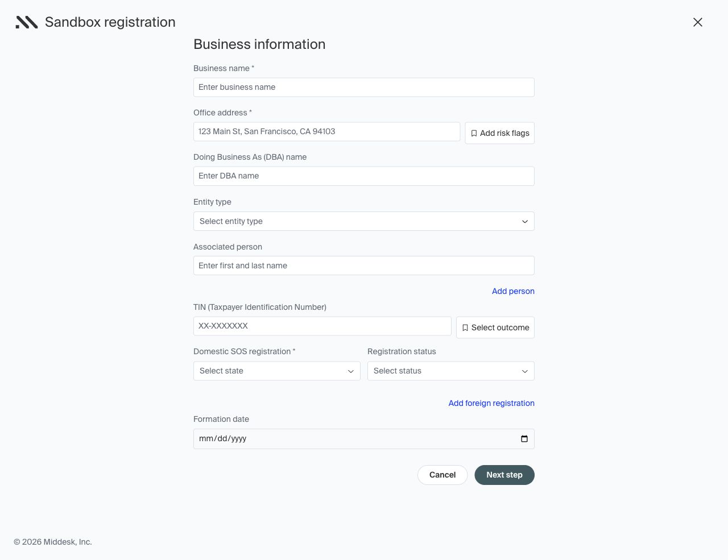728x560 pixels.
Task: Close the Sandbox registration dialog
Action: point(698,22)
